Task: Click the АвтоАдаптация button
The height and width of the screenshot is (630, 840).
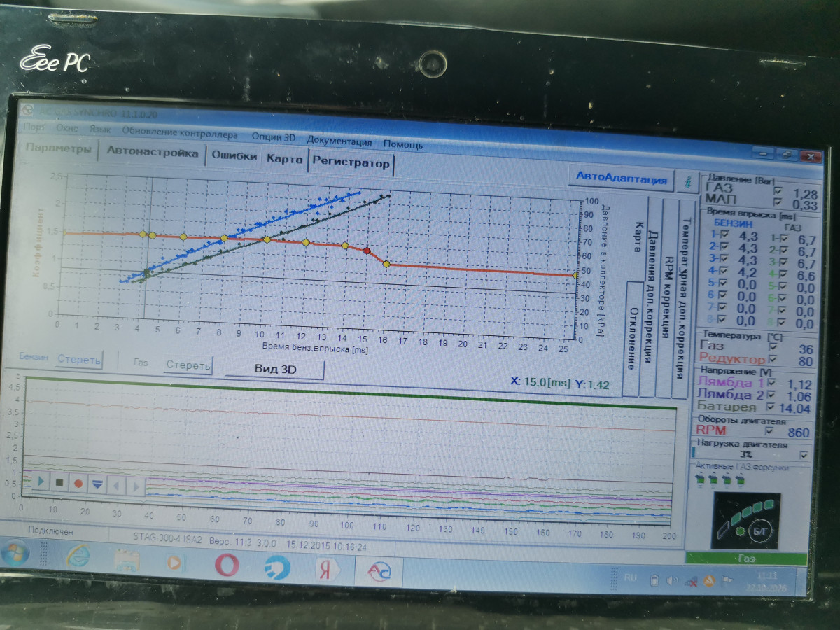Action: [622, 178]
